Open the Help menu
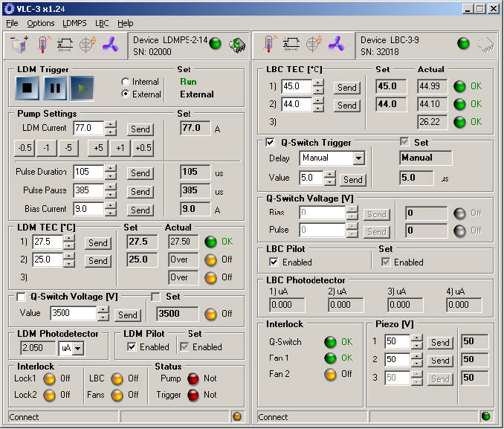Viewport: 504px width, 429px height. [126, 23]
